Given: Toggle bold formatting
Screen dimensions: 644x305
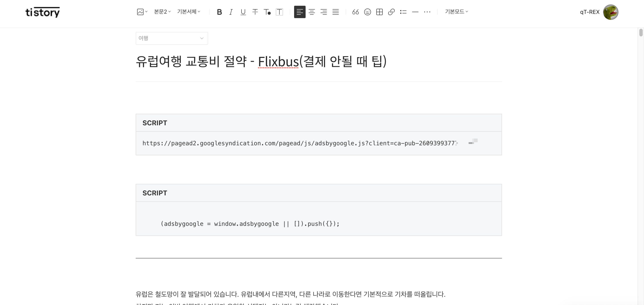Looking at the screenshot, I should click(x=219, y=12).
